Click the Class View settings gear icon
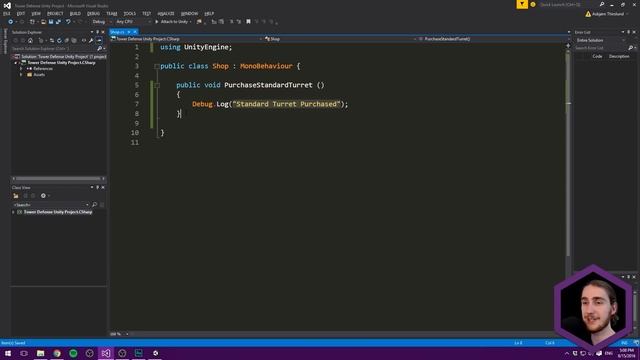The height and width of the screenshot is (360, 640). pos(43,196)
